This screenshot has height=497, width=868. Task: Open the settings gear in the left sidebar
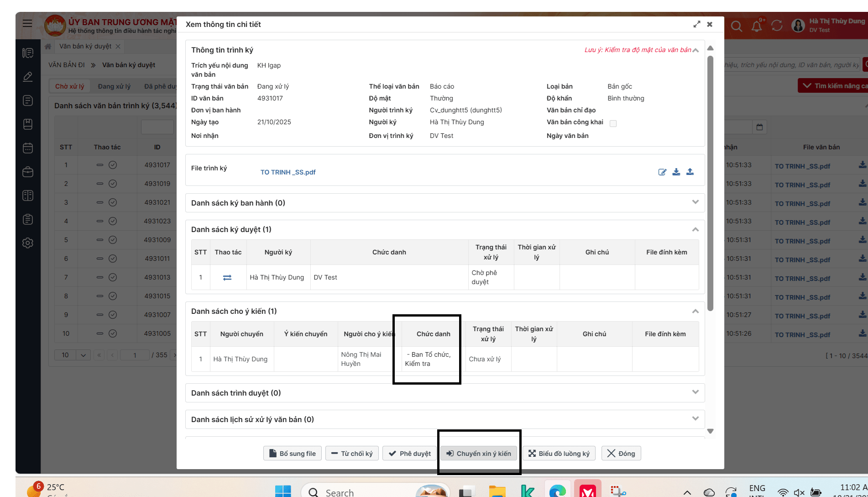tap(28, 243)
